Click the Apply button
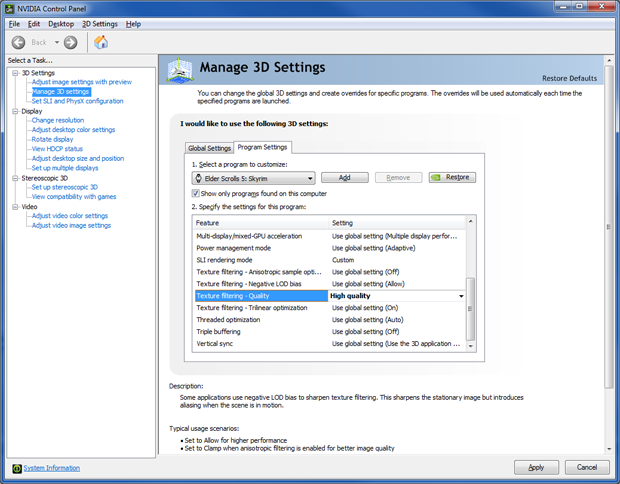 click(x=536, y=467)
